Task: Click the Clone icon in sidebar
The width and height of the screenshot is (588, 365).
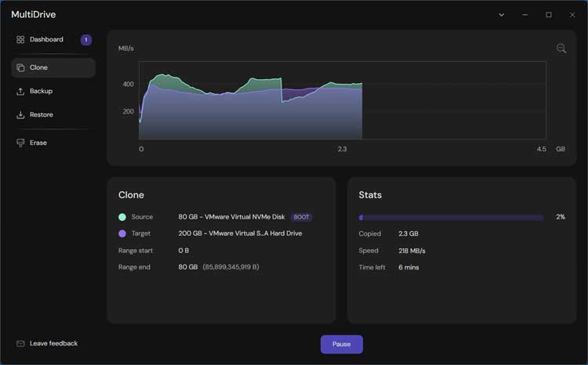Action: [20, 68]
